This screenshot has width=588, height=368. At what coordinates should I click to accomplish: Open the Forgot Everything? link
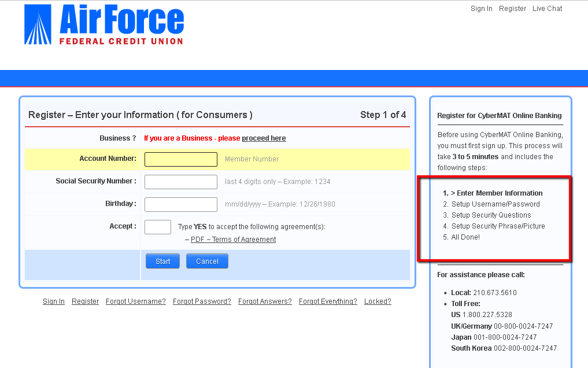click(x=328, y=301)
